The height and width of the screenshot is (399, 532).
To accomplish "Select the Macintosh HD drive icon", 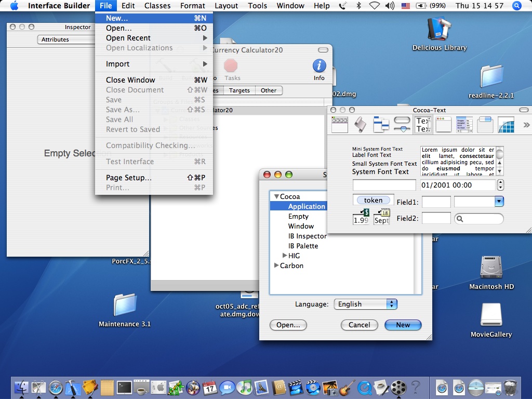I will [x=491, y=268].
